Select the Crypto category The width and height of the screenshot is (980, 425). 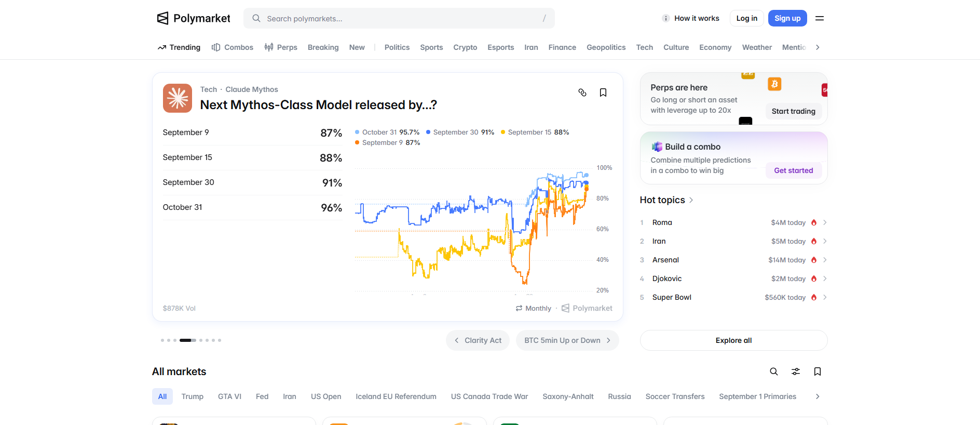pyautogui.click(x=465, y=47)
